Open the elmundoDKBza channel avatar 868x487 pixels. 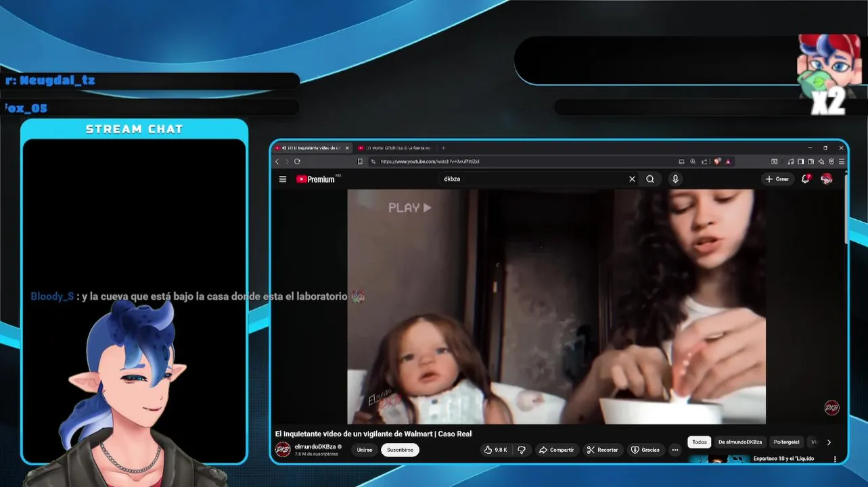coord(283,450)
